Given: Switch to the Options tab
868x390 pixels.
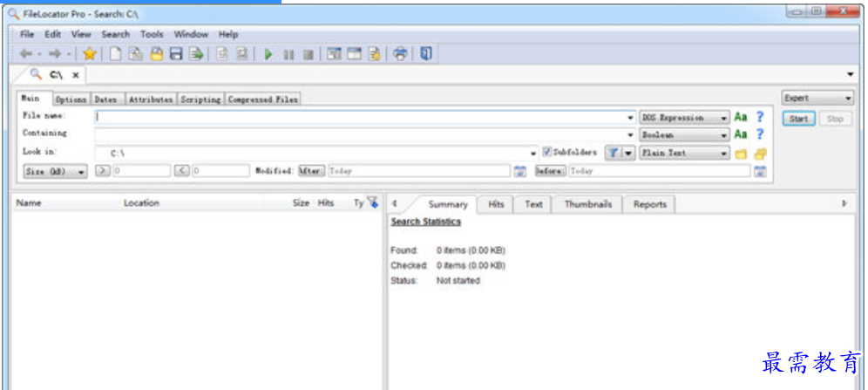Looking at the screenshot, I should [x=71, y=99].
